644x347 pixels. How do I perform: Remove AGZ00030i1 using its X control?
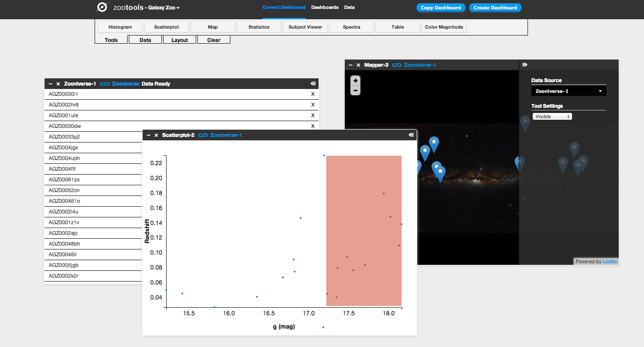click(313, 94)
